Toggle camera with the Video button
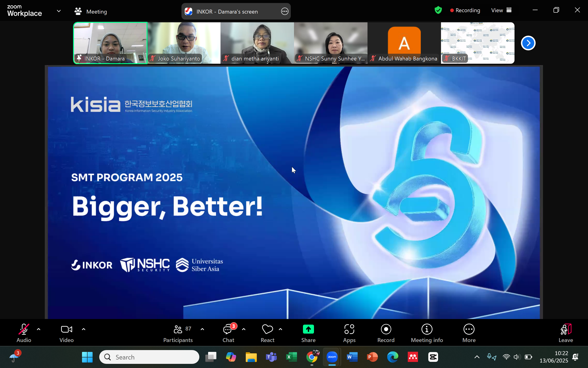 [x=66, y=333]
